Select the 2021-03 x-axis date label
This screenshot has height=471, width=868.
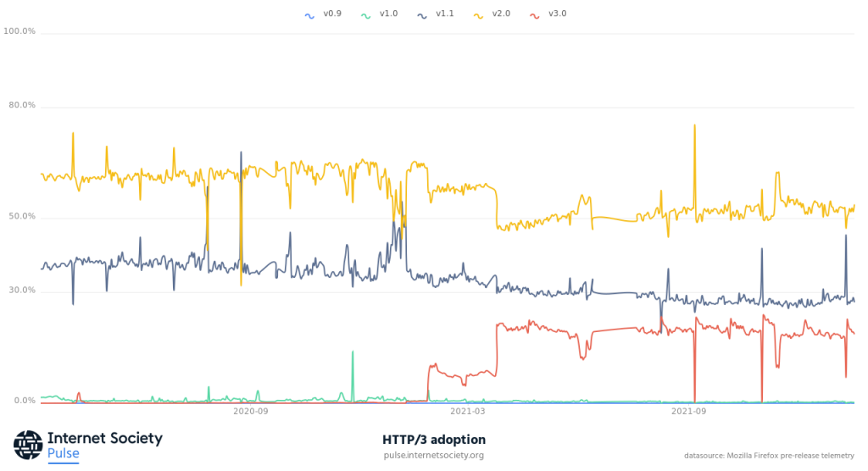(x=468, y=412)
